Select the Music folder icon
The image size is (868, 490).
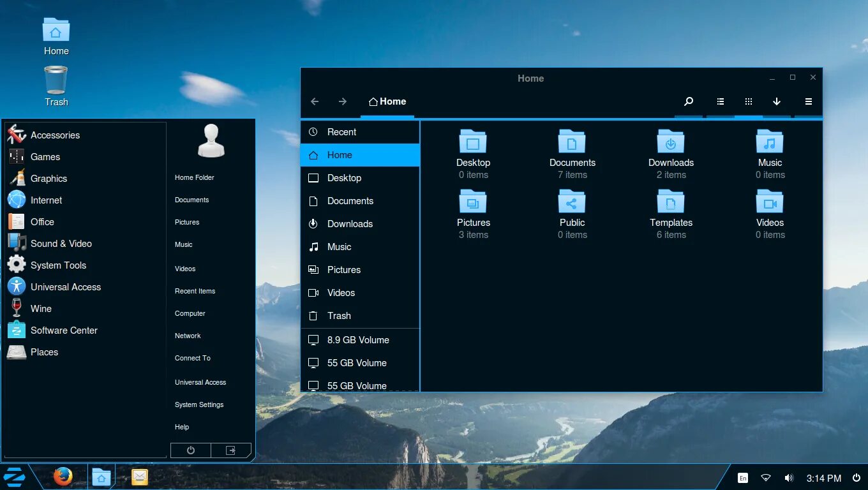pos(770,142)
